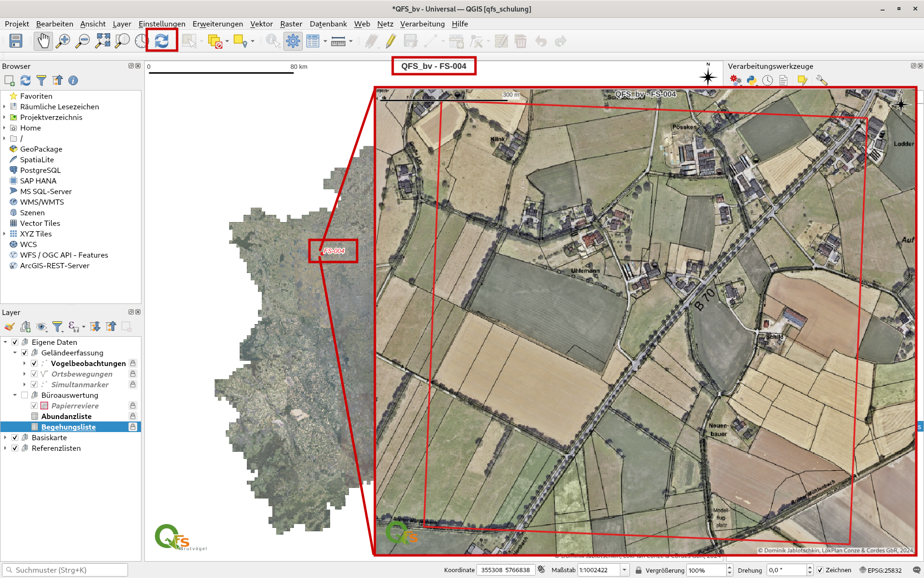The image size is (924, 578).
Task: Click Save Project floppy disk icon
Action: [x=16, y=41]
